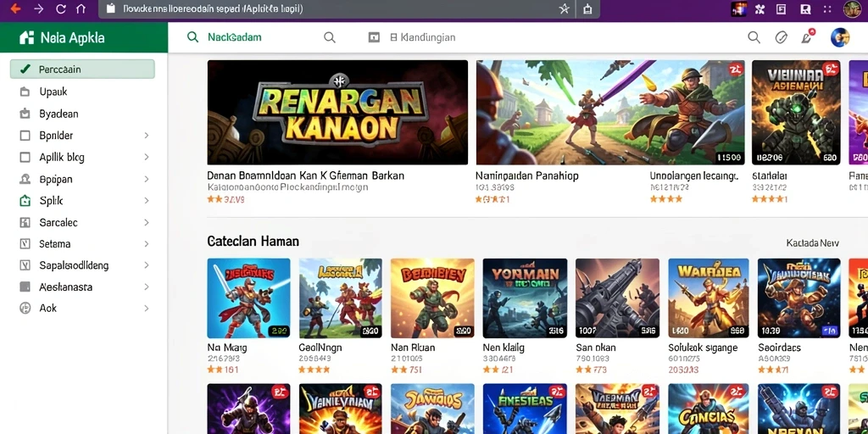Image resolution: width=868 pixels, height=434 pixels.
Task: Click the green Splik icon
Action: tap(25, 201)
